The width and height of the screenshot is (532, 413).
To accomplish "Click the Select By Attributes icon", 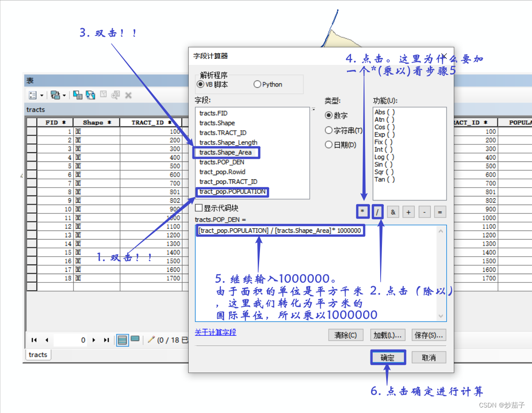I will tap(78, 95).
